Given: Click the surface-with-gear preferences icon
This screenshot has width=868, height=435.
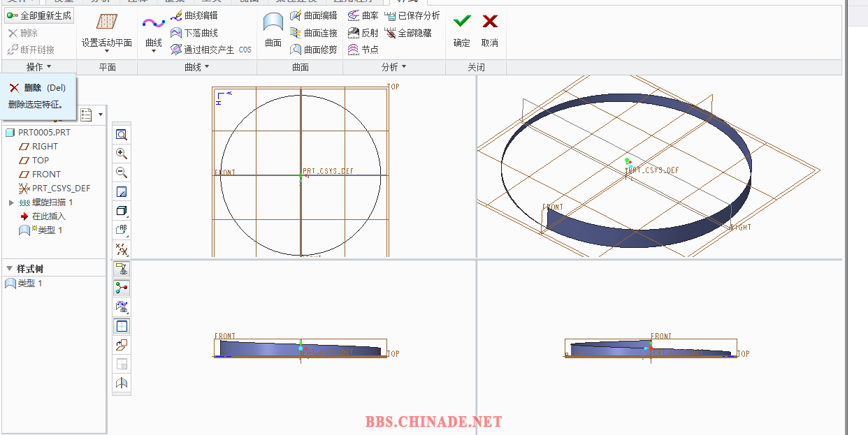Looking at the screenshot, I should pyautogui.click(x=122, y=307).
